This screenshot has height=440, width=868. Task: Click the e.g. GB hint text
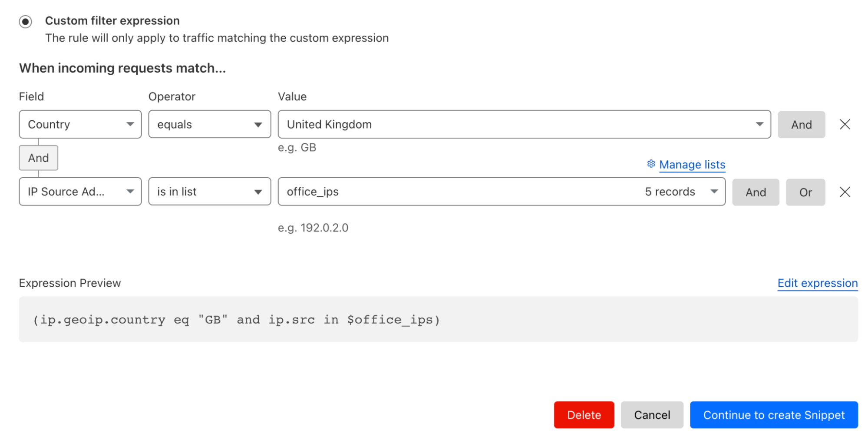pos(297,148)
